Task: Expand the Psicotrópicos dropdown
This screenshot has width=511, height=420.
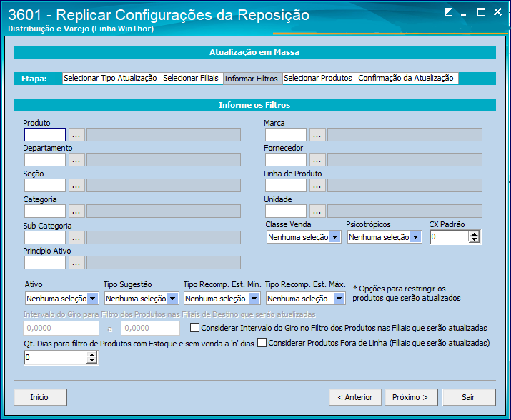Action: click(415, 237)
